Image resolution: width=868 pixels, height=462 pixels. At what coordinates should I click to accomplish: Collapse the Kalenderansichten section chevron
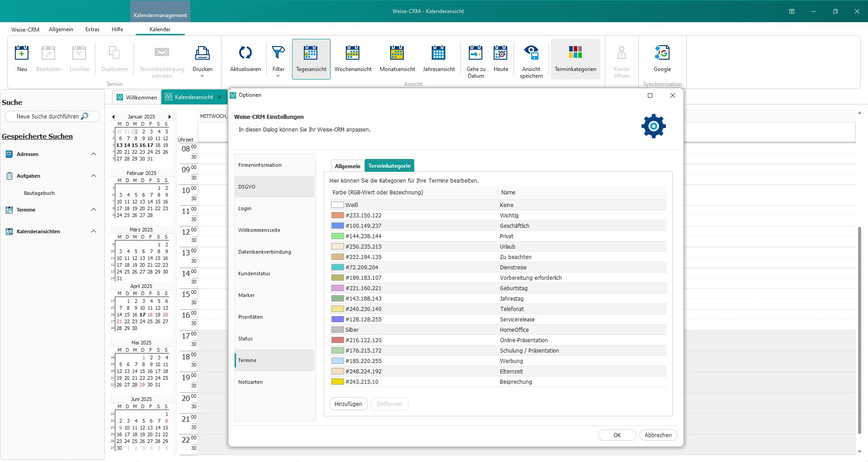[x=94, y=231]
